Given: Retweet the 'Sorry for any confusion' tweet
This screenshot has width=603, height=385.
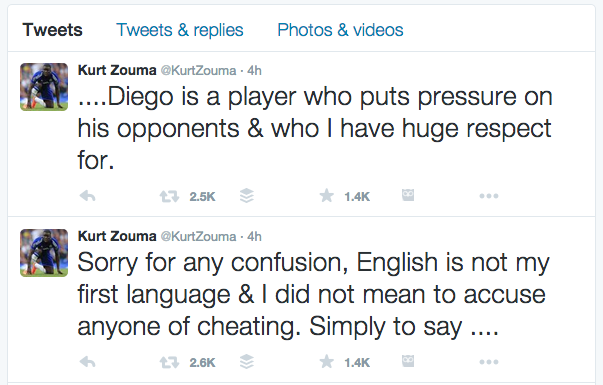Looking at the screenshot, I should click(169, 362).
